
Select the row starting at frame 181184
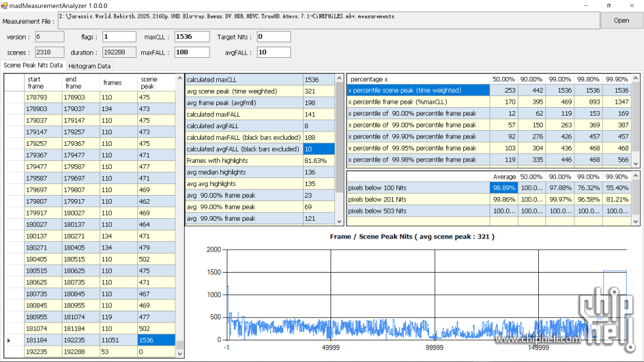(x=42, y=340)
